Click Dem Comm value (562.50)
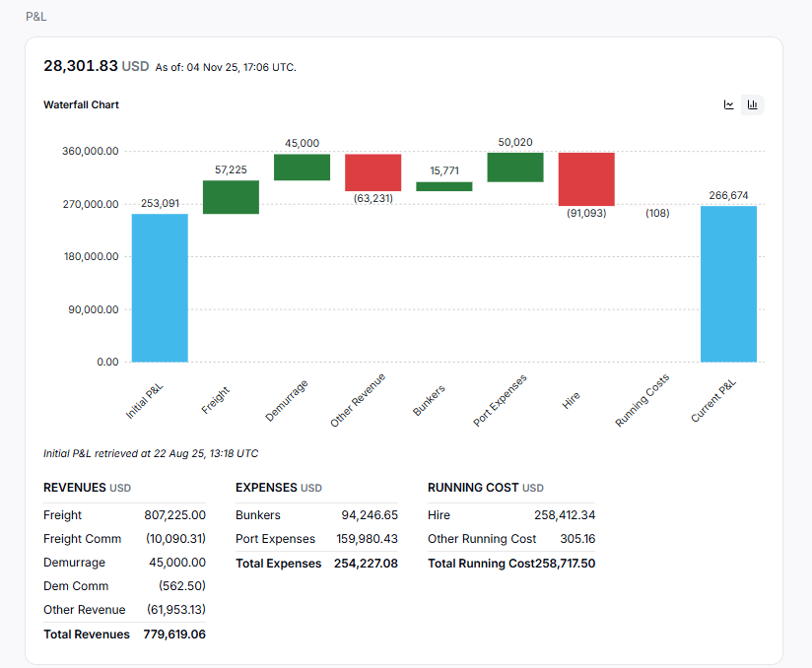812x668 pixels. click(x=182, y=585)
